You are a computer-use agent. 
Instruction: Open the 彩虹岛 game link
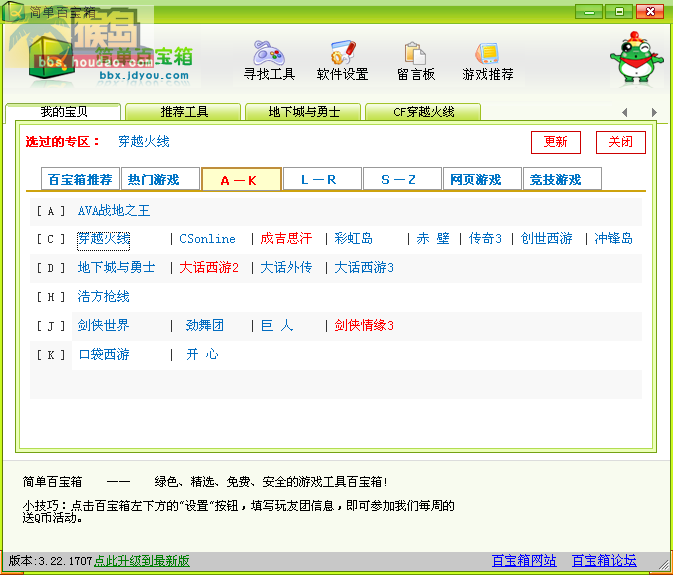[353, 239]
